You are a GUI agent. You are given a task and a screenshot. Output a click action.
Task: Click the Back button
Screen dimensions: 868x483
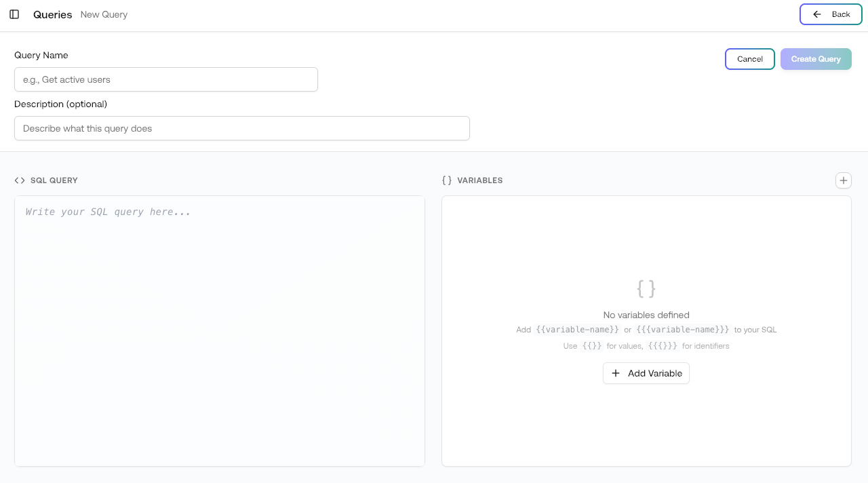coord(831,14)
